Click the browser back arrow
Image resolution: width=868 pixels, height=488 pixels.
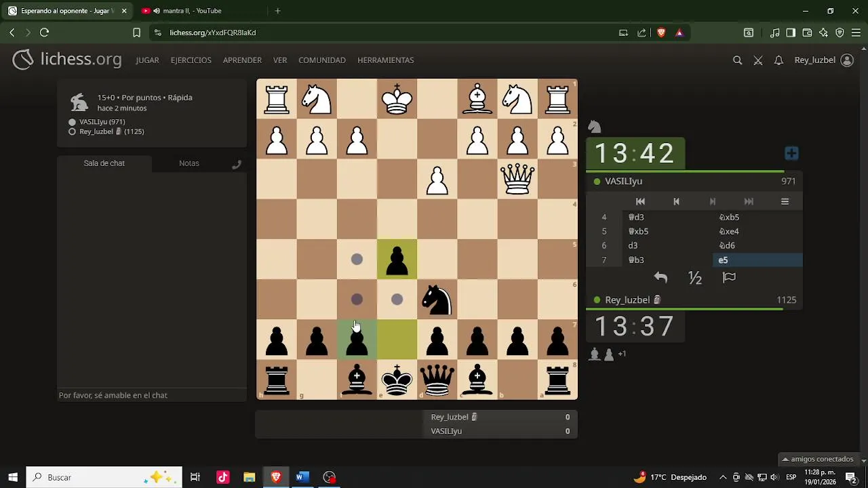12,33
